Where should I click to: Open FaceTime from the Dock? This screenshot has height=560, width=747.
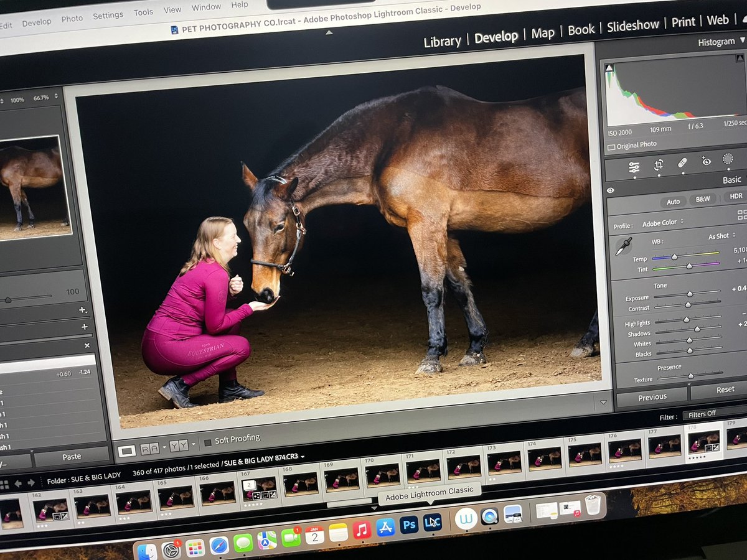(x=291, y=537)
